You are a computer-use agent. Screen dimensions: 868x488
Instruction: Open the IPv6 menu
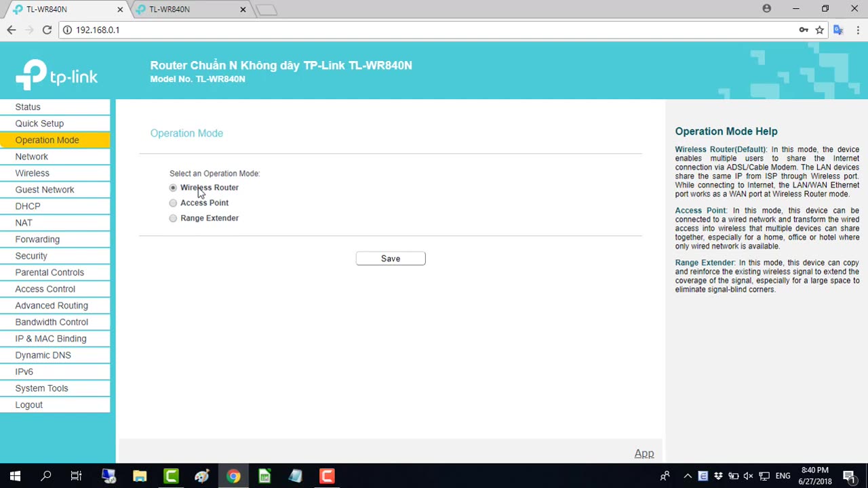coord(55,371)
